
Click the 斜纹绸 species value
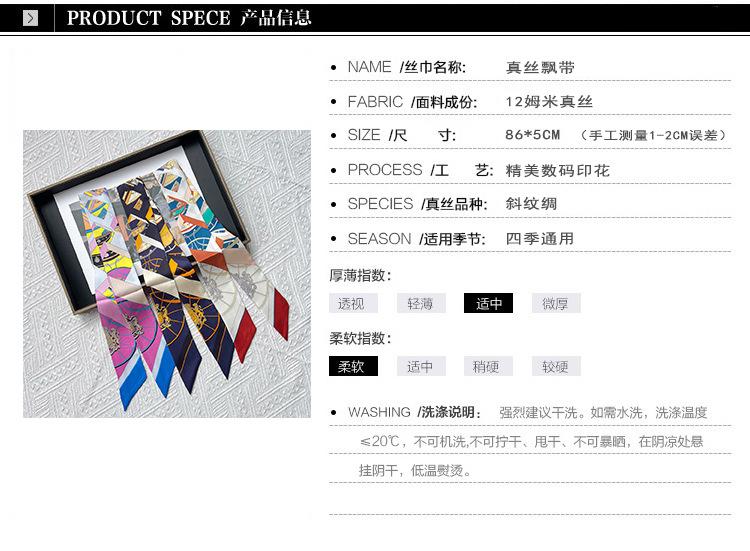531,204
